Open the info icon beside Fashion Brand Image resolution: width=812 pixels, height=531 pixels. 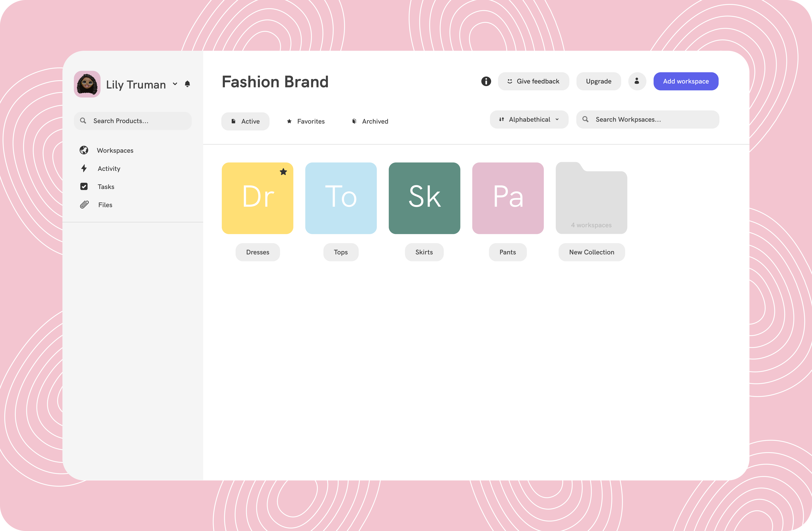click(x=486, y=81)
